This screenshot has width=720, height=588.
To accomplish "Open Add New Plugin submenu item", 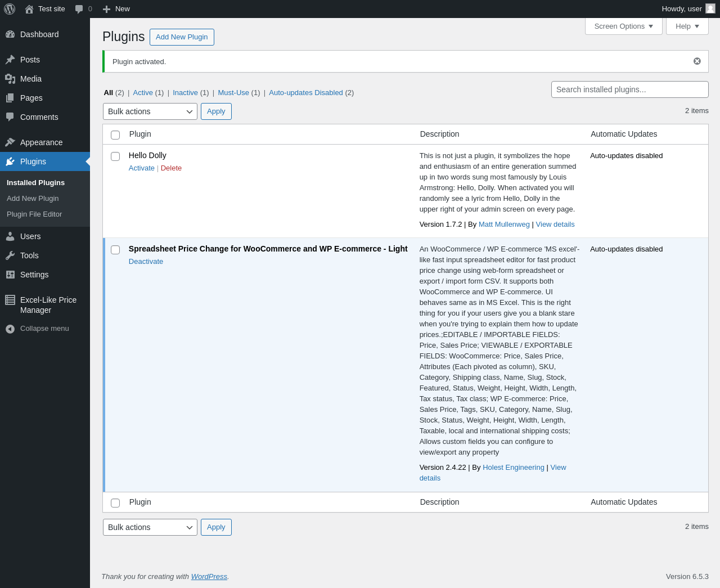I will click(x=33, y=199).
